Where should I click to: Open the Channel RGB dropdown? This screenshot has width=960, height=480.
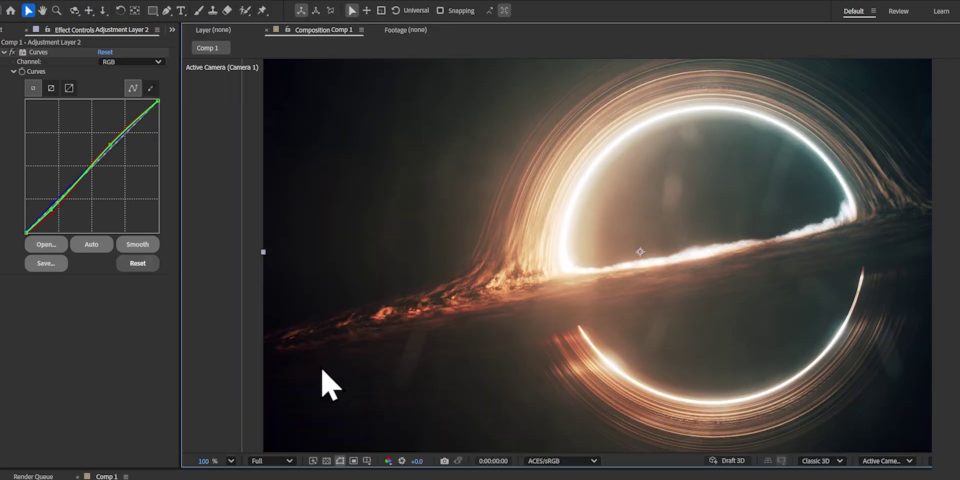[131, 62]
